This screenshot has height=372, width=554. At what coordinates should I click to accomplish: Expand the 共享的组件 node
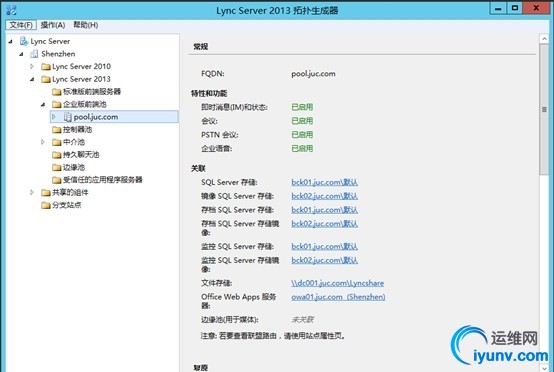32,192
